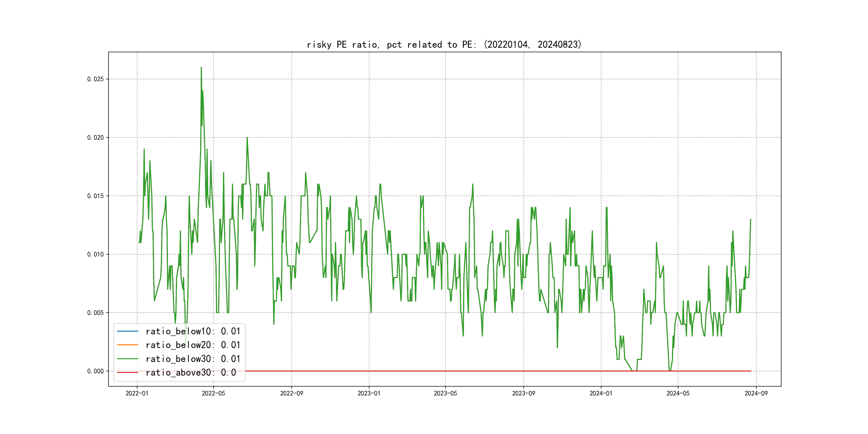
Task: Click the red legend line swatch
Action: pyautogui.click(x=127, y=373)
